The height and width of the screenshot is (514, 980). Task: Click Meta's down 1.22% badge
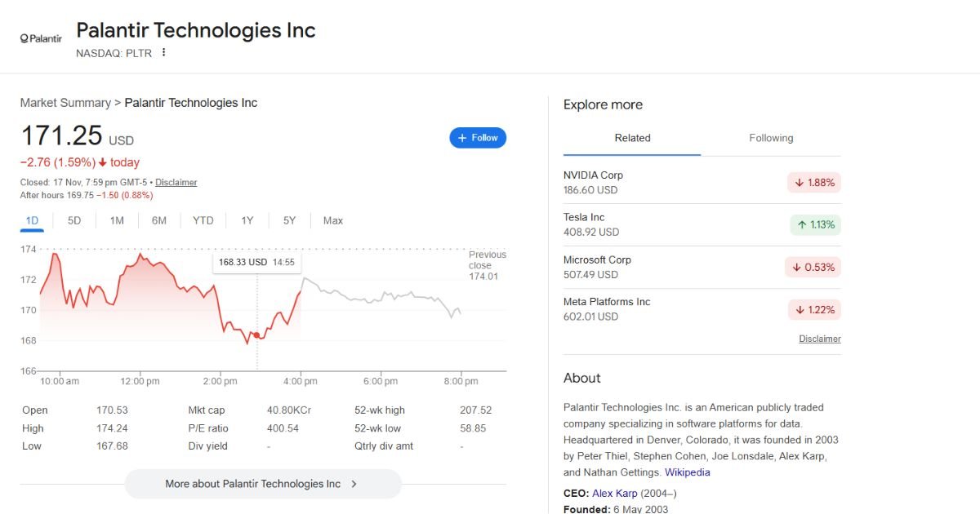click(x=814, y=310)
